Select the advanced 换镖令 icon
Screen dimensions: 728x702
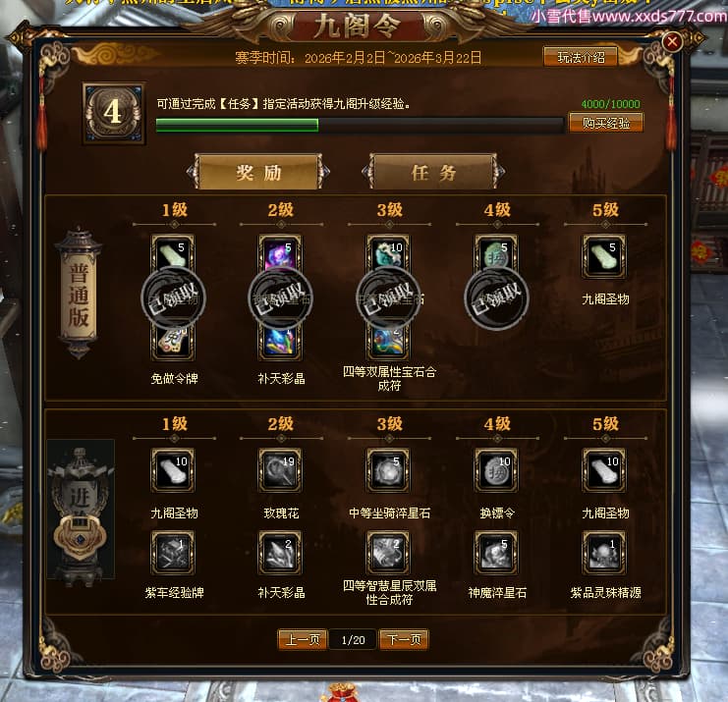point(496,470)
